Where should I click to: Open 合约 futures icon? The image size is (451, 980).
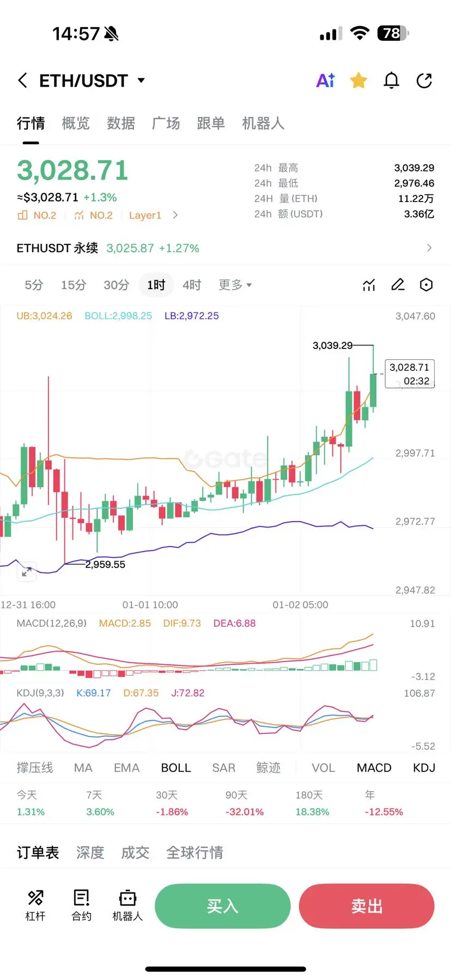click(x=82, y=905)
